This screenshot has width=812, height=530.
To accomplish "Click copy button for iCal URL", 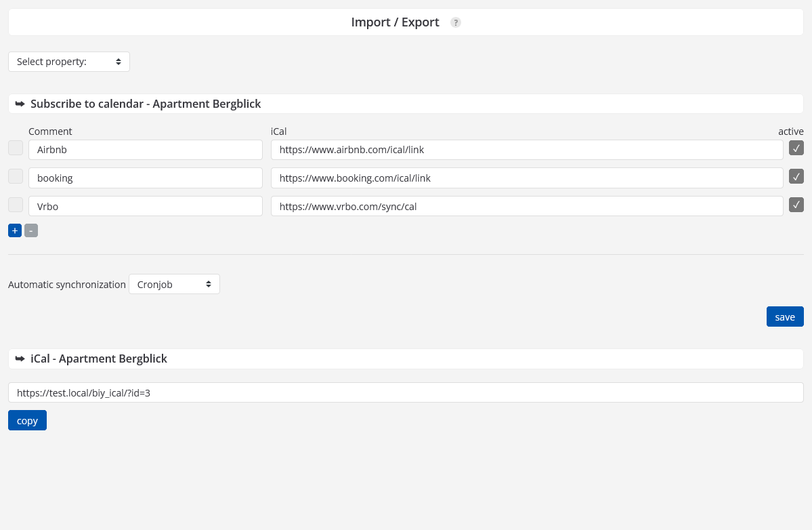I will 27,420.
